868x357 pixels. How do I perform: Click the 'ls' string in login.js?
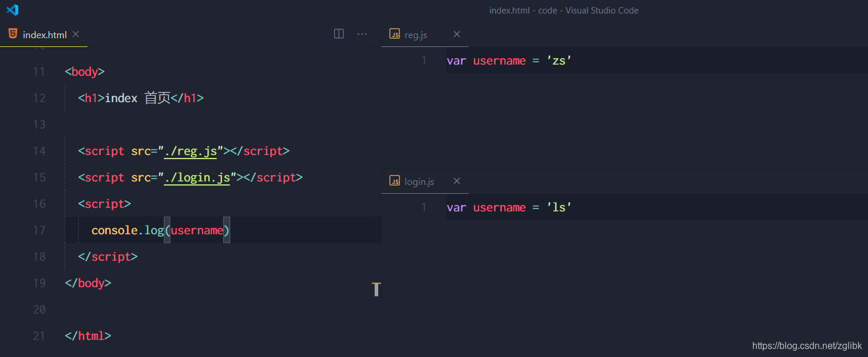(x=559, y=207)
